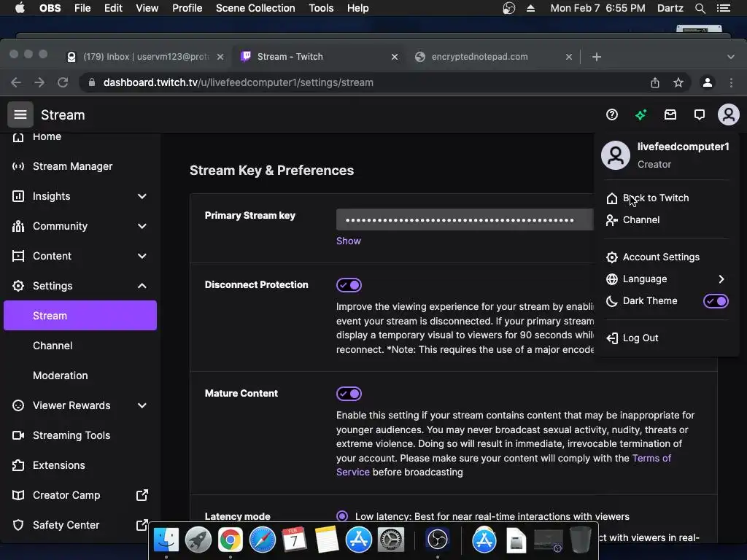This screenshot has width=747, height=560.
Task: Select the Low latency radio button
Action: [342, 516]
